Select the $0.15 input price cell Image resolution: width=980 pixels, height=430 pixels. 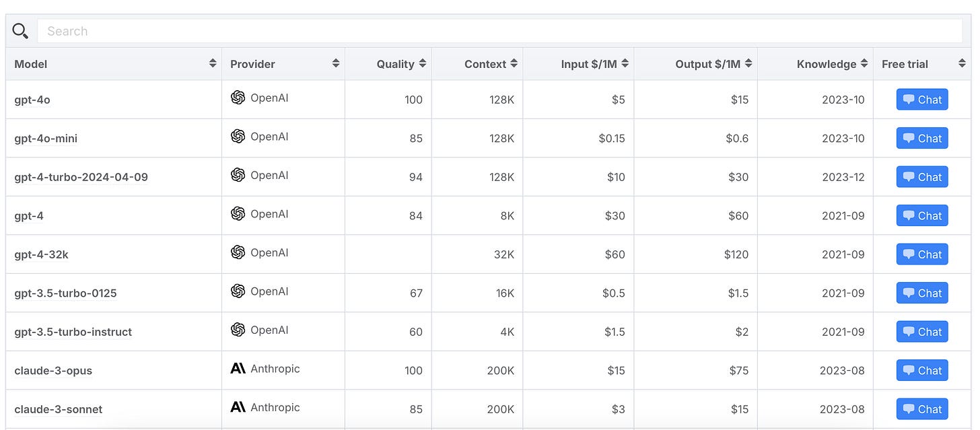(x=578, y=138)
